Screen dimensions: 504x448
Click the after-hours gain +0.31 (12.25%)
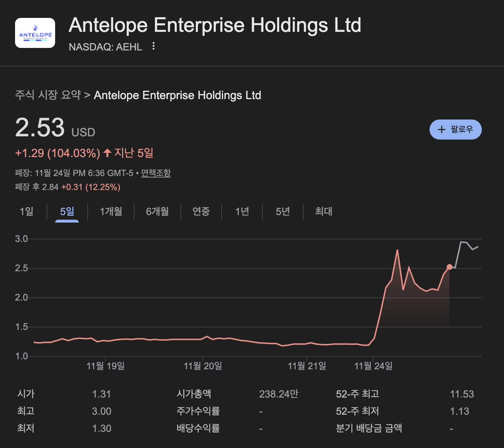coord(91,187)
